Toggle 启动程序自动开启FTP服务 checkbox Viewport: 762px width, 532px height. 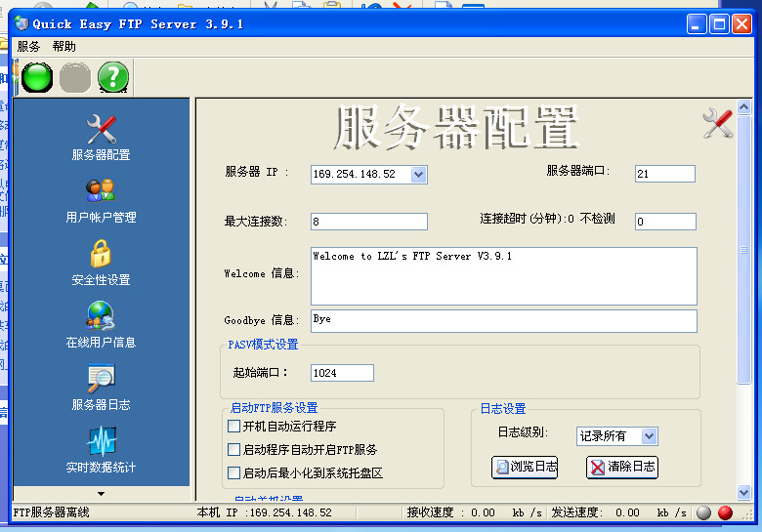233,450
